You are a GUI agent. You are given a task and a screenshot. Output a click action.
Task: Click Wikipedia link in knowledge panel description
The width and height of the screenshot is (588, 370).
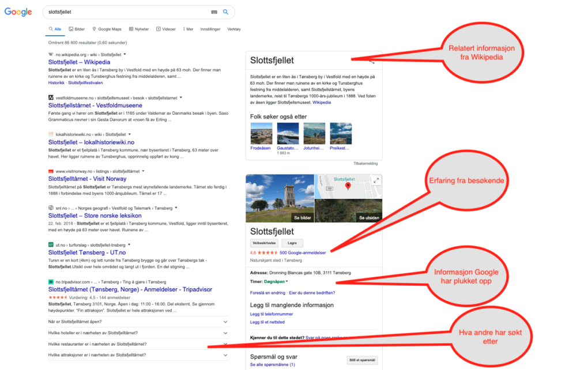pyautogui.click(x=322, y=103)
